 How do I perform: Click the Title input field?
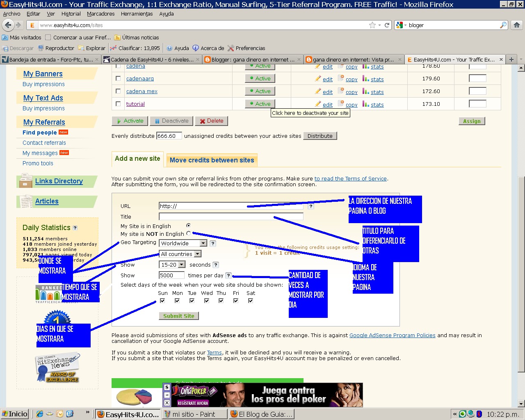tap(231, 217)
